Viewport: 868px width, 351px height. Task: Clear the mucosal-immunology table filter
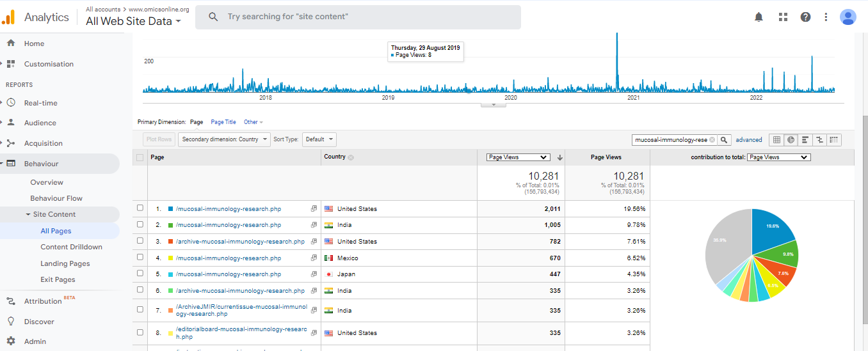[712, 139]
